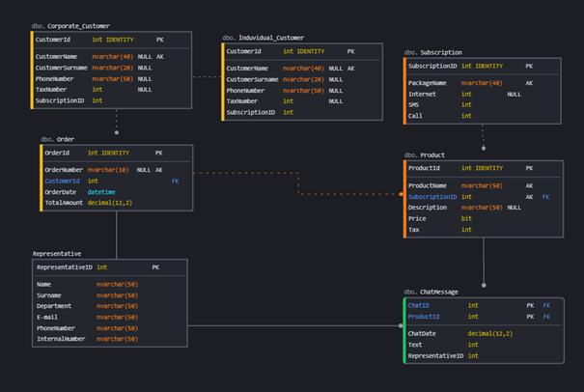584x392 pixels.
Task: Click the dbo.Subscription table header
Action: click(x=433, y=52)
